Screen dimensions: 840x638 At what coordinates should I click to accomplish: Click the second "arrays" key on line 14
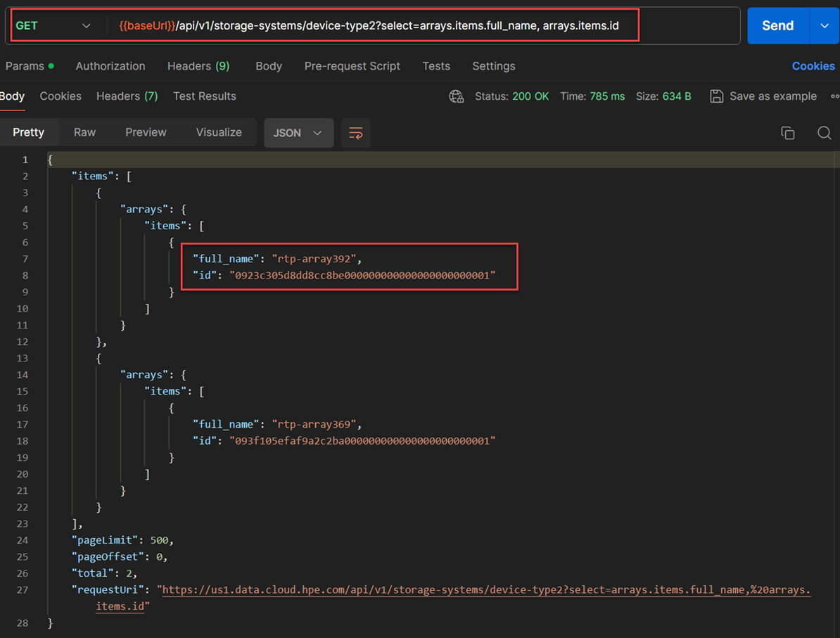point(144,375)
